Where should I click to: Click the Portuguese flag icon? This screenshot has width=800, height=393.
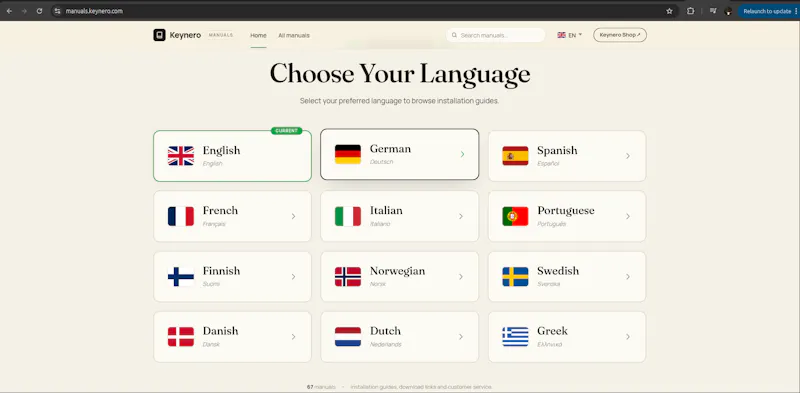click(515, 216)
